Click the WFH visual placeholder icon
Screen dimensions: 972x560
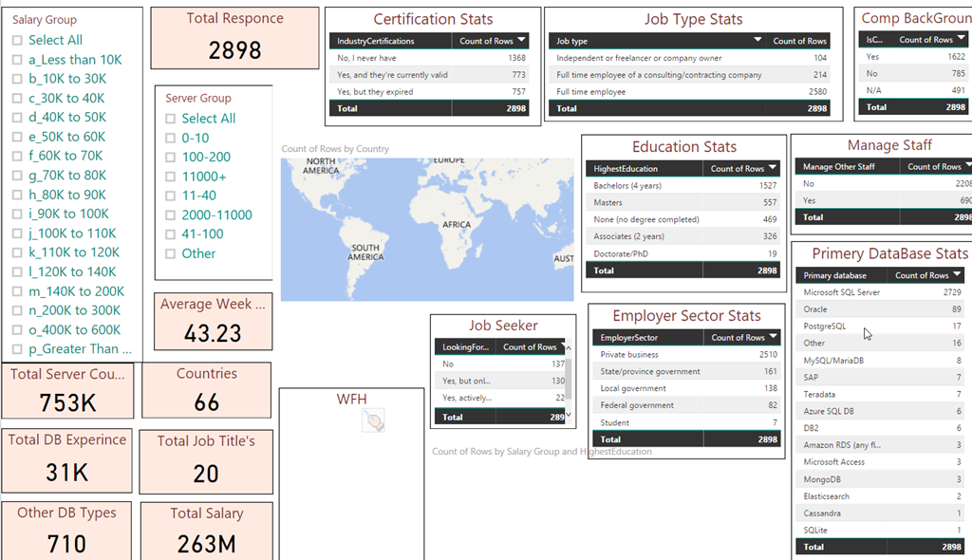(x=373, y=420)
